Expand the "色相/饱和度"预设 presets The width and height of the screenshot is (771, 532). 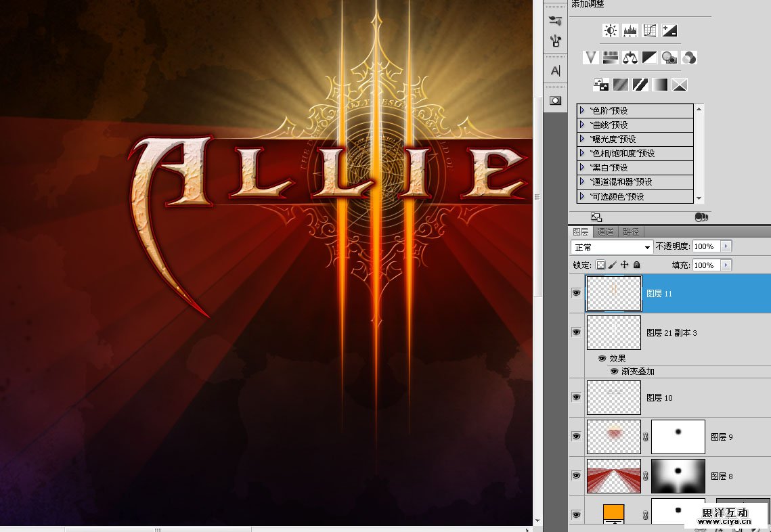click(x=582, y=153)
